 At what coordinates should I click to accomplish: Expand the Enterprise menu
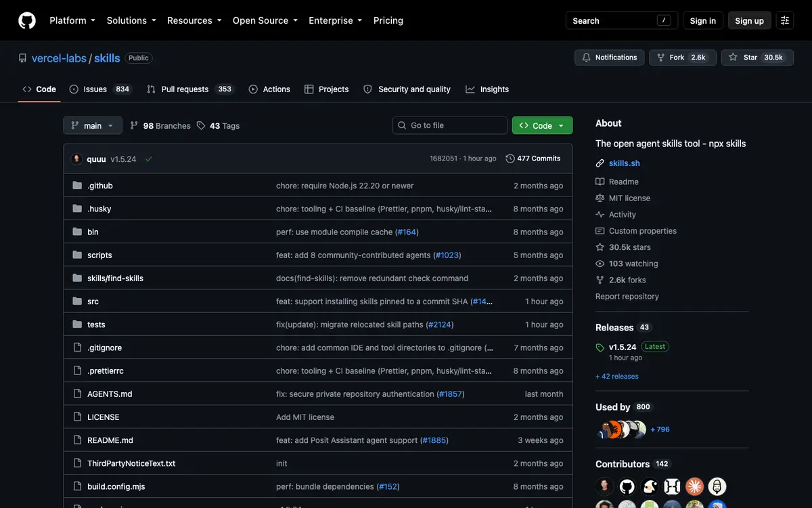(336, 20)
